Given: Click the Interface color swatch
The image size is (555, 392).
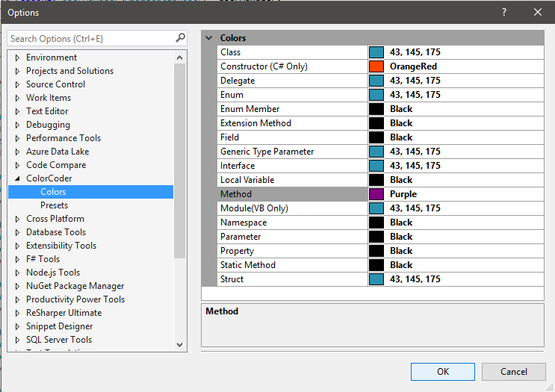Looking at the screenshot, I should click(376, 166).
